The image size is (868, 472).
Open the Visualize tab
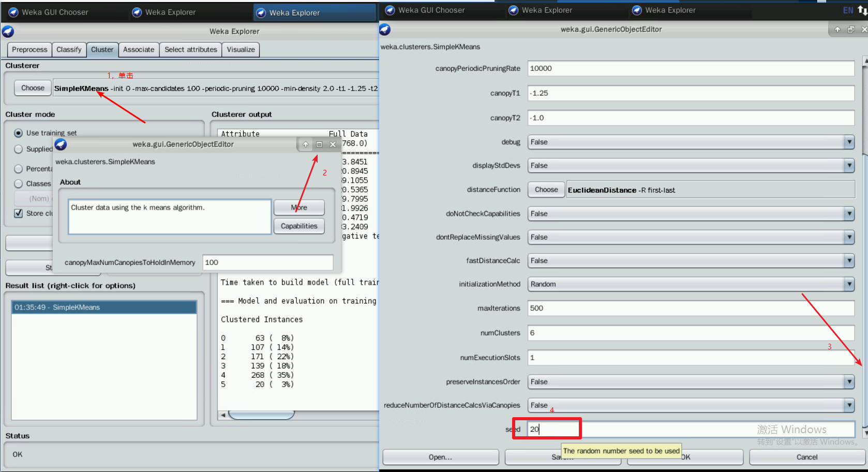241,50
